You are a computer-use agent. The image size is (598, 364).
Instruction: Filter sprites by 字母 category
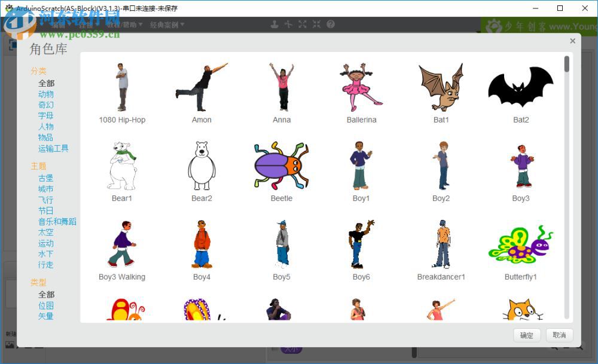[x=46, y=115]
